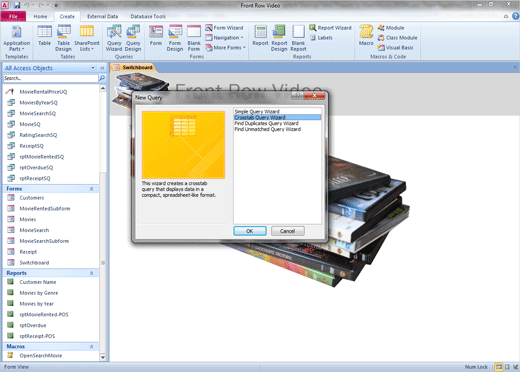Click the Labels report icon
This screenshot has width=520, height=372.
pos(321,38)
